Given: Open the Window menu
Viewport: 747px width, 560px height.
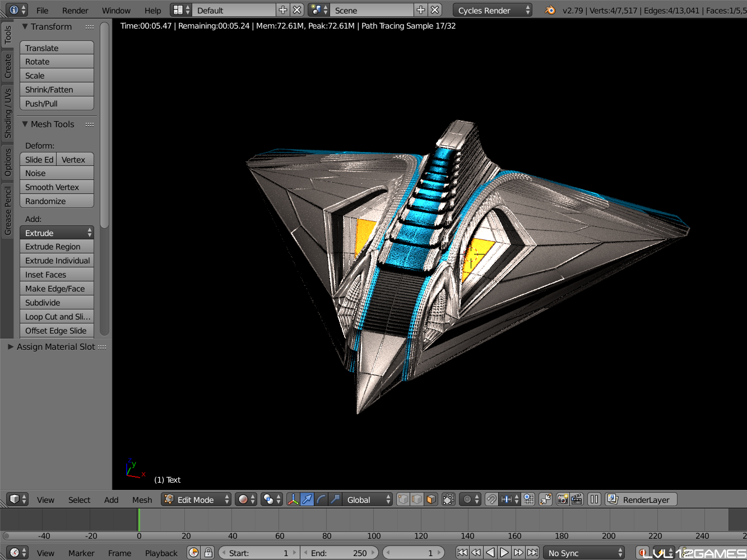Looking at the screenshot, I should [116, 11].
